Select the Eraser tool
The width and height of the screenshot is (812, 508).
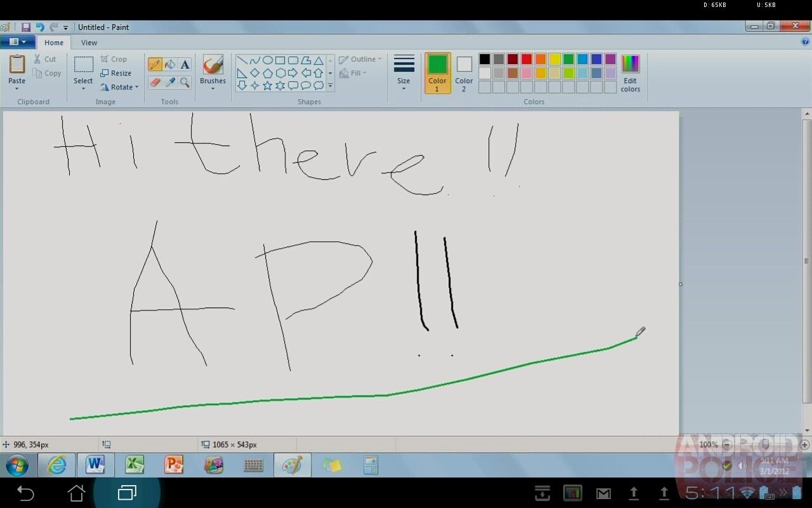click(155, 83)
